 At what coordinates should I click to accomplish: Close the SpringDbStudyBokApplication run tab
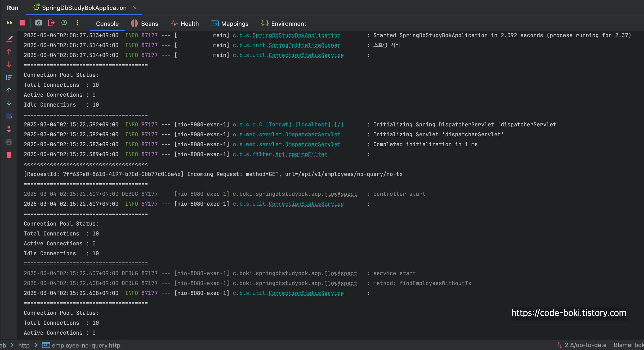[x=134, y=8]
